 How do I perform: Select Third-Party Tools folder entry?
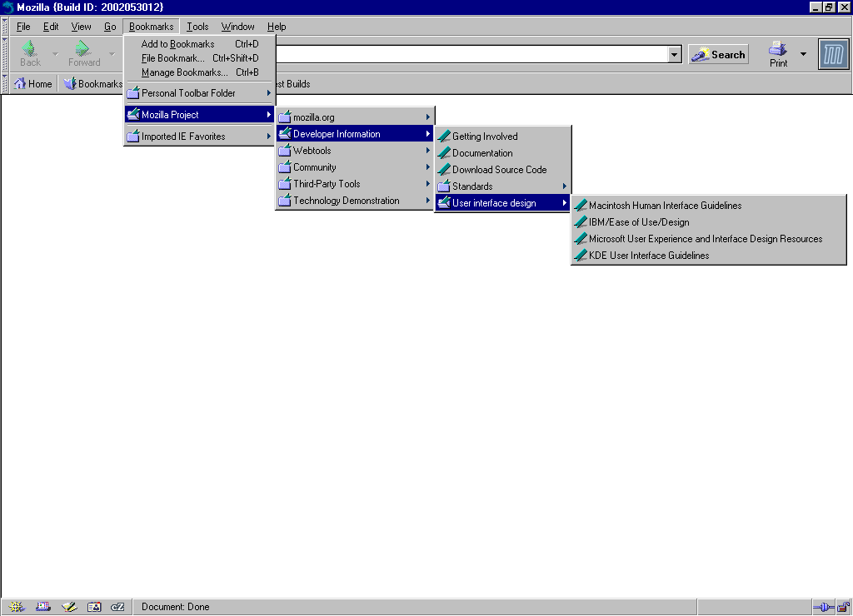(355, 184)
